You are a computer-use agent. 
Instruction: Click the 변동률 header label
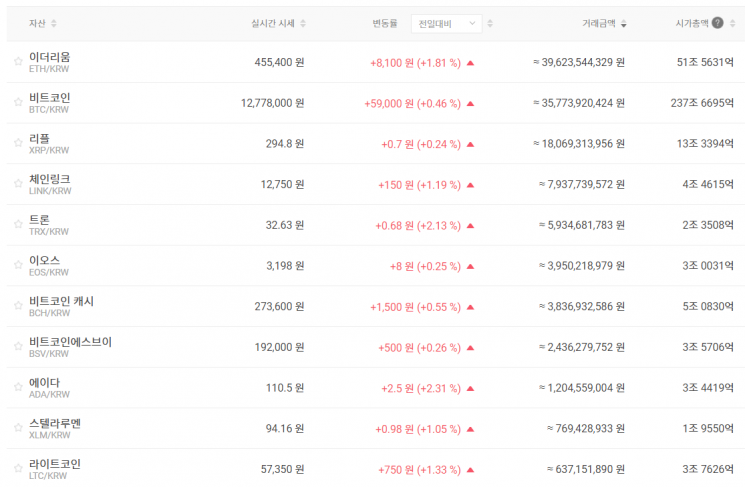click(x=384, y=23)
